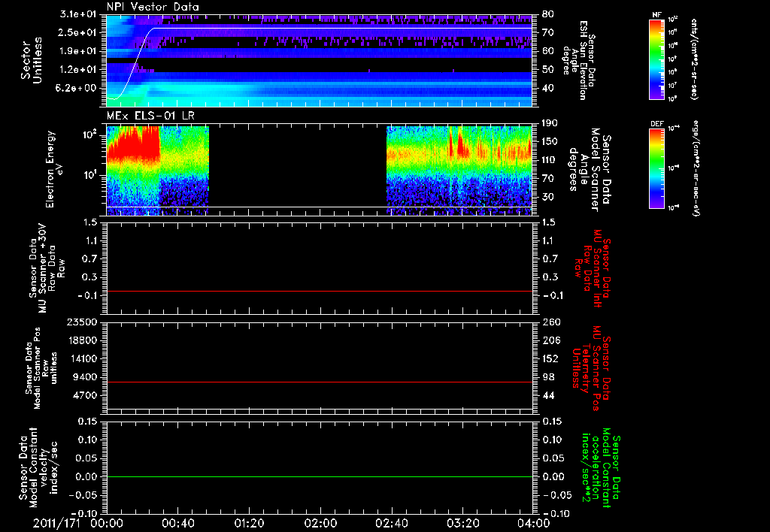Click the 9400 tick on Scanner Pos axis
This screenshot has height=532, width=770.
coord(84,377)
